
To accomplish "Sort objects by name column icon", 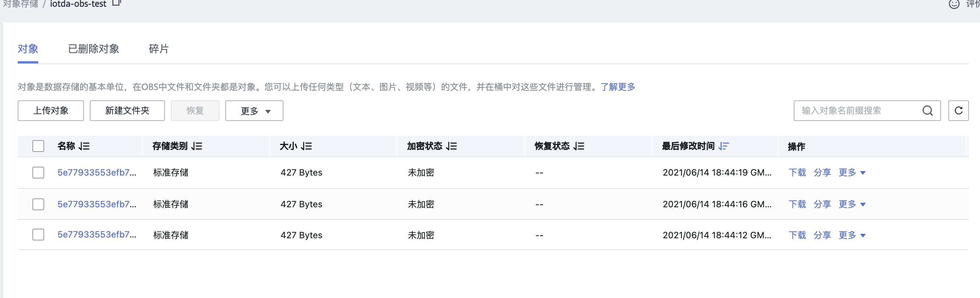I will [x=84, y=146].
